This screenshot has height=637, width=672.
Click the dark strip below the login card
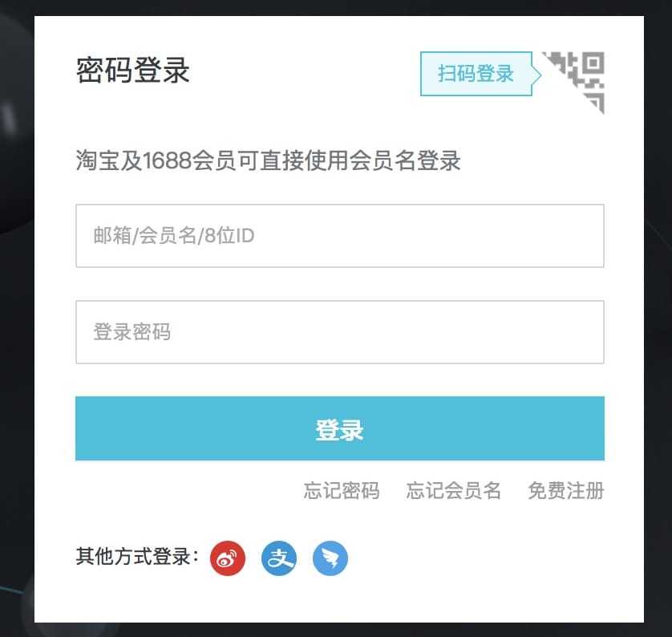[x=336, y=630]
